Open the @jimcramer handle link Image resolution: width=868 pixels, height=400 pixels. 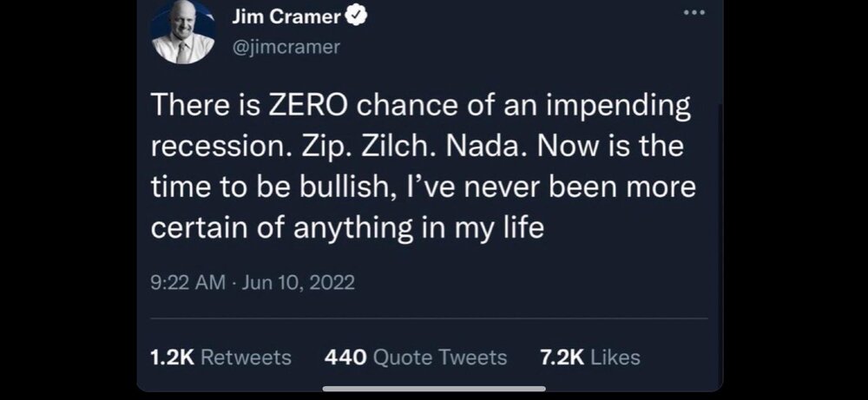[287, 47]
